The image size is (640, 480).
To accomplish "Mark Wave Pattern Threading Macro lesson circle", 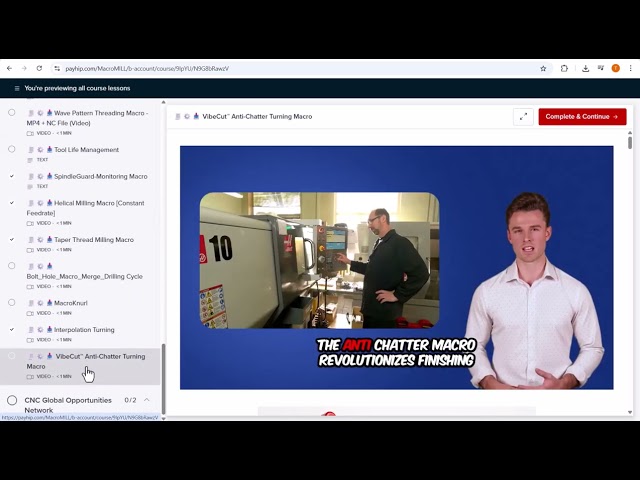I will 12,113.
